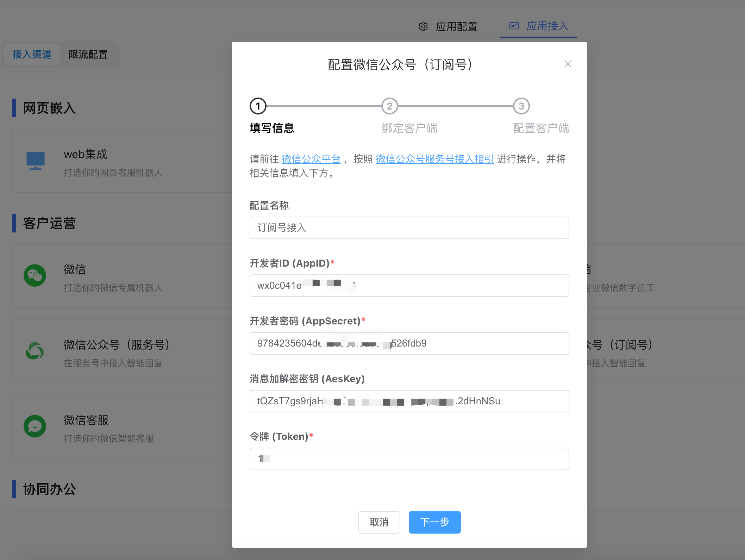Click the 取消 button

click(x=379, y=522)
